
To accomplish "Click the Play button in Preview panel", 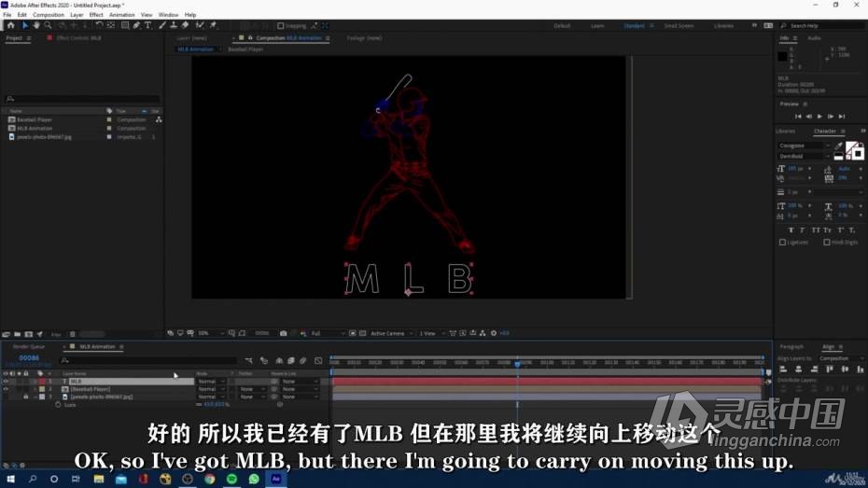I will point(819,117).
